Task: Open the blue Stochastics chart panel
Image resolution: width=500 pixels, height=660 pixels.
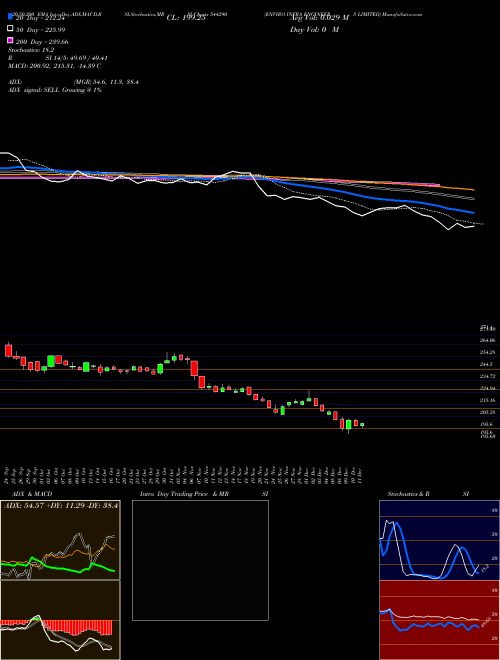Action: pos(439,540)
